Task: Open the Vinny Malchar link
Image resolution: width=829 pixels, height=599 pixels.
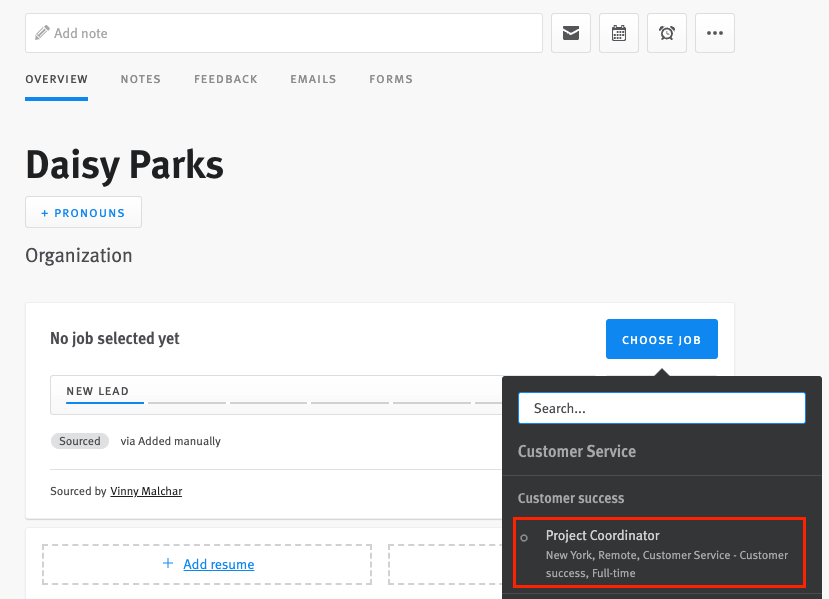Action: click(x=146, y=491)
